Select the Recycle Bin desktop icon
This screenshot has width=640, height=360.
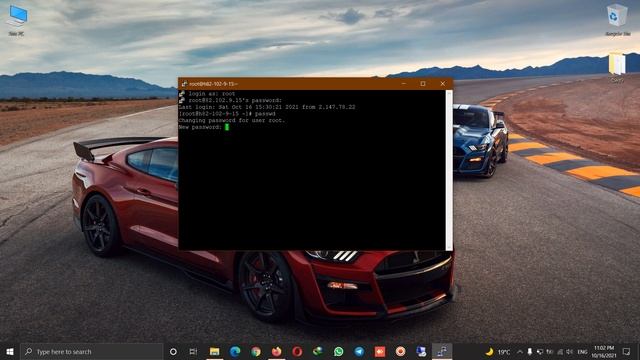[x=617, y=20]
